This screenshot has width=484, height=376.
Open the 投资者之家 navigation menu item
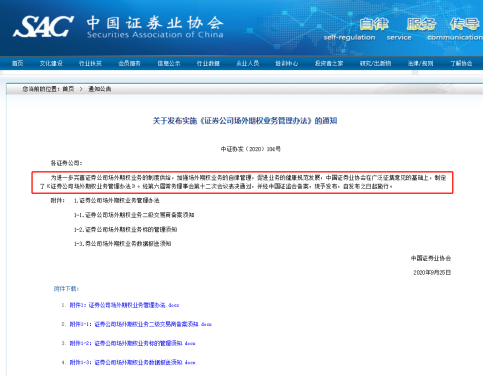coord(329,63)
